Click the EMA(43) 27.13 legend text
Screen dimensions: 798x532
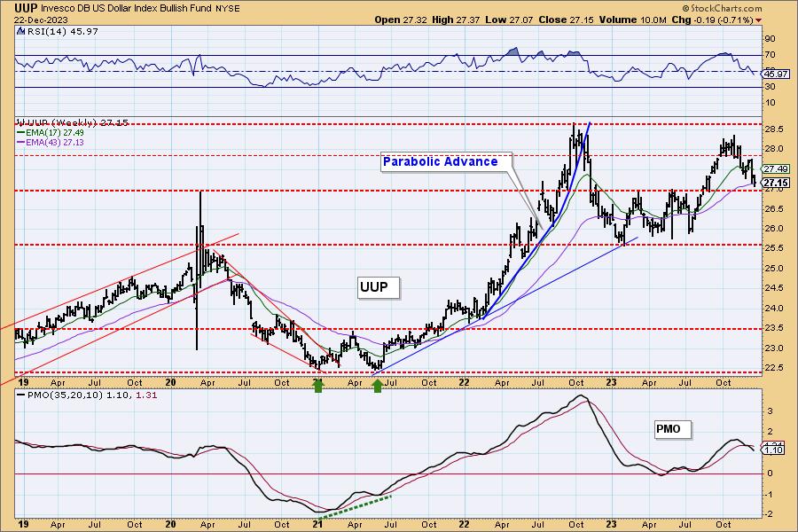click(x=54, y=143)
